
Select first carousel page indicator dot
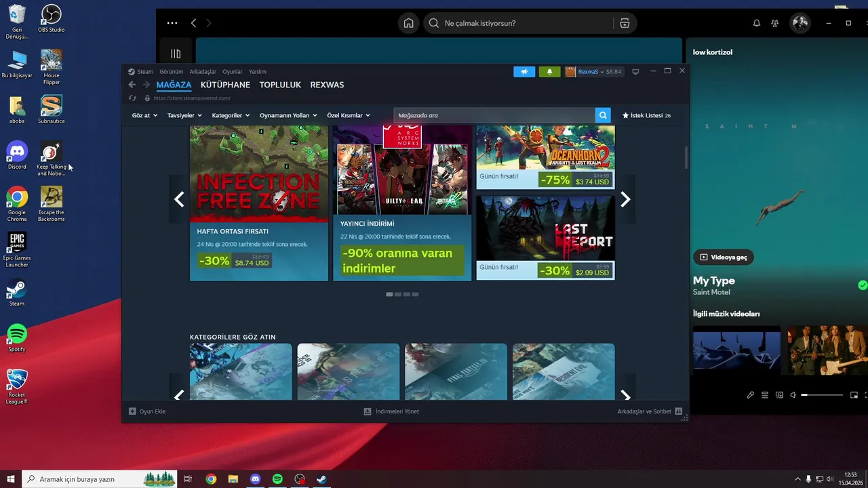[389, 294]
